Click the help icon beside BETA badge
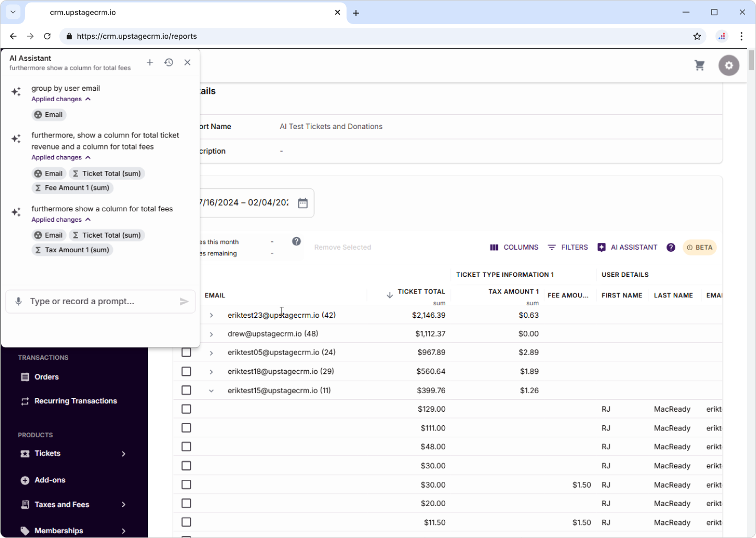Viewport: 756px width, 538px height. coord(671,248)
